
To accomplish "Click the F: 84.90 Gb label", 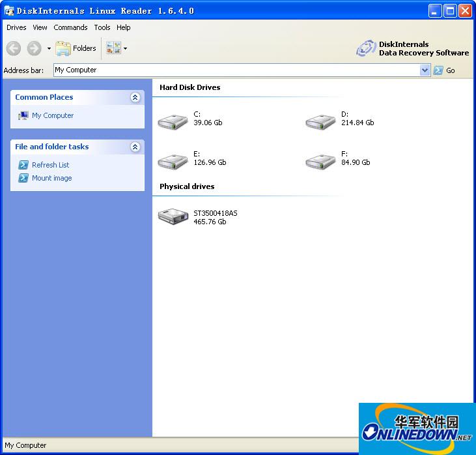I will [356, 158].
